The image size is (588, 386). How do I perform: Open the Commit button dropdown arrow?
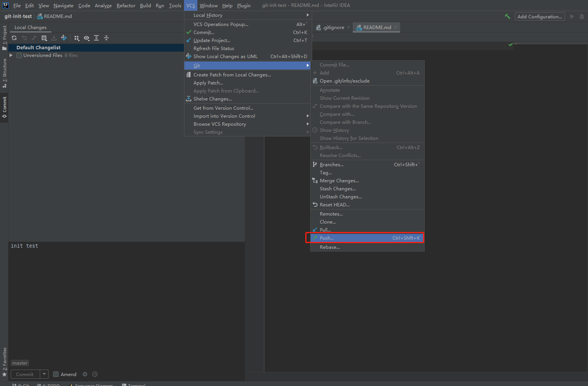coord(44,374)
